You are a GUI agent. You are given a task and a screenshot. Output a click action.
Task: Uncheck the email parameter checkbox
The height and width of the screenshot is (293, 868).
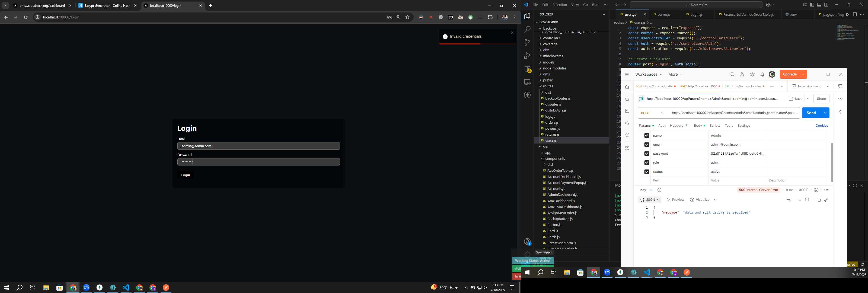646,145
